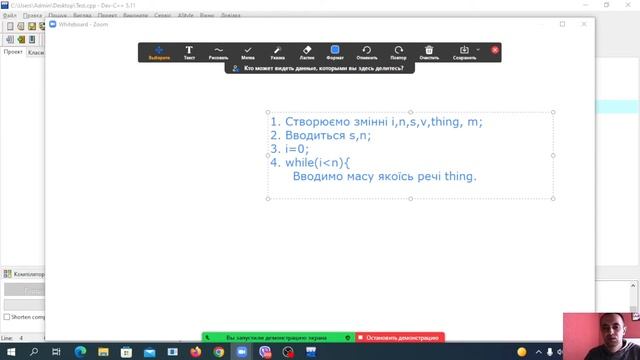
Task: Close annotation toolbar with red X
Action: [495, 50]
